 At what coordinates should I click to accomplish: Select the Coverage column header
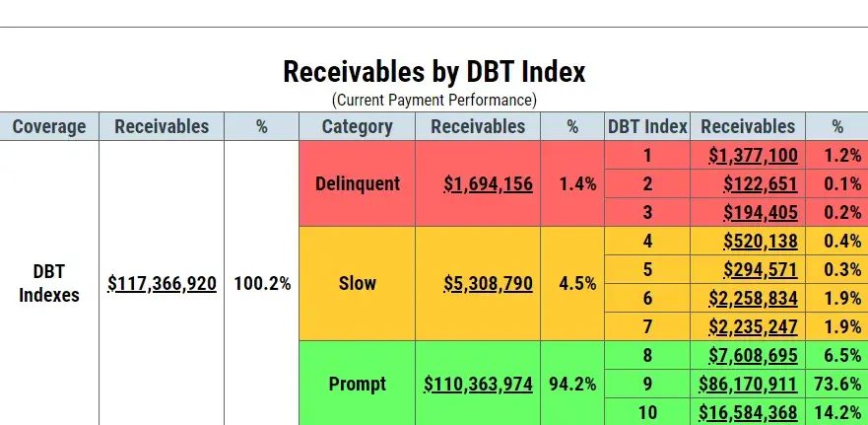(49, 126)
